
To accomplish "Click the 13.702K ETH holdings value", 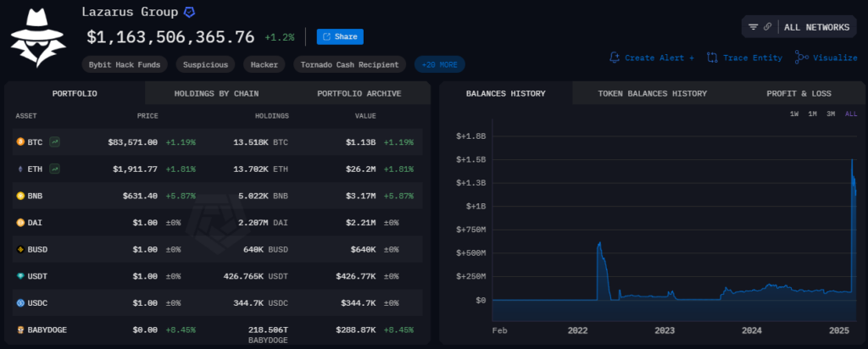I will 261,169.
